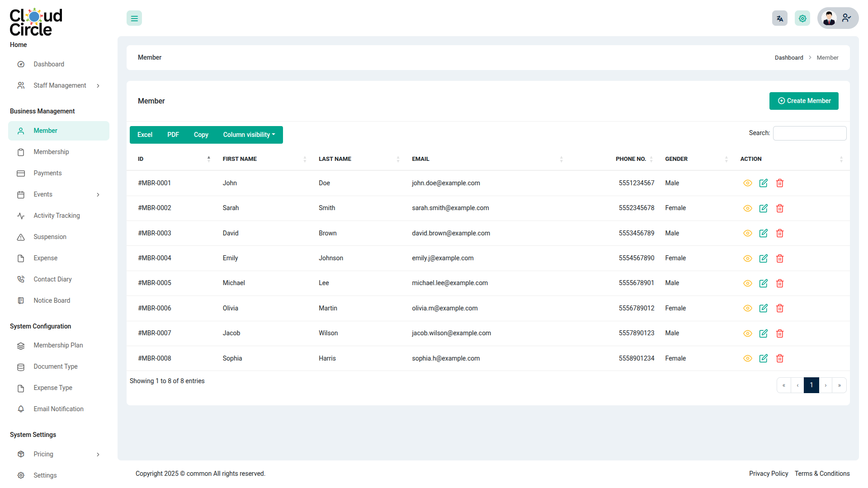Click edit icon for Emily Johnson
The height and width of the screenshot is (488, 868).
pos(763,258)
